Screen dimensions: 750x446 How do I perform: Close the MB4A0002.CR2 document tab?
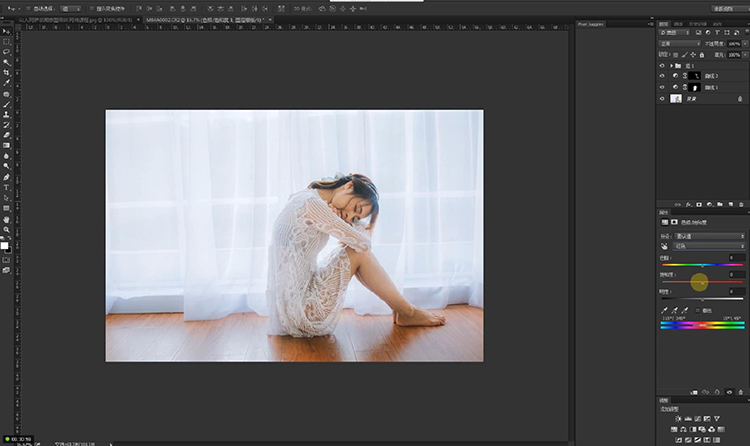pos(270,20)
